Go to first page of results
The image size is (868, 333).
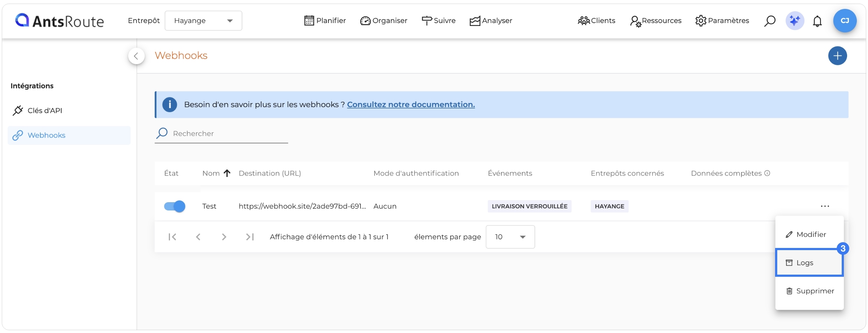coord(172,237)
